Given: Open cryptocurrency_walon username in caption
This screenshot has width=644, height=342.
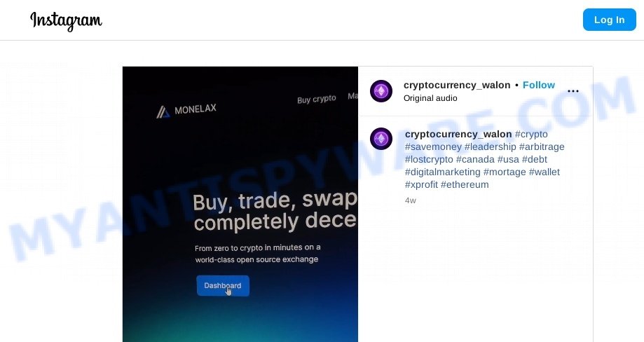Looking at the screenshot, I should click(x=458, y=135).
